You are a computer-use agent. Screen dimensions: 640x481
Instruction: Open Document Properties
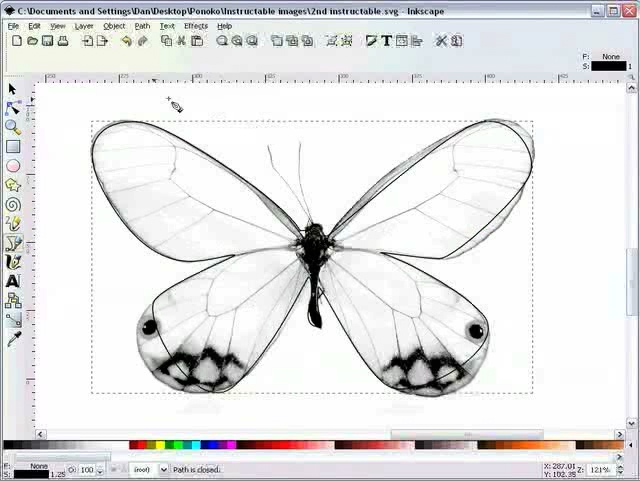(457, 41)
